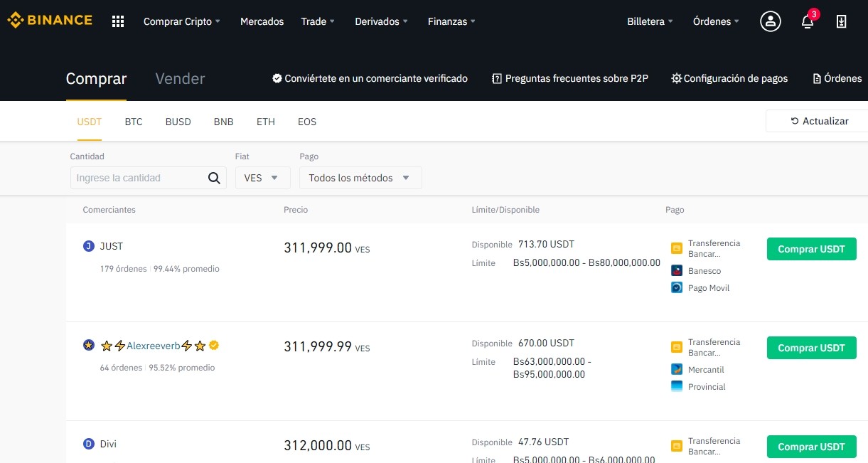Click the 47.76 USDT available amount

(543, 442)
